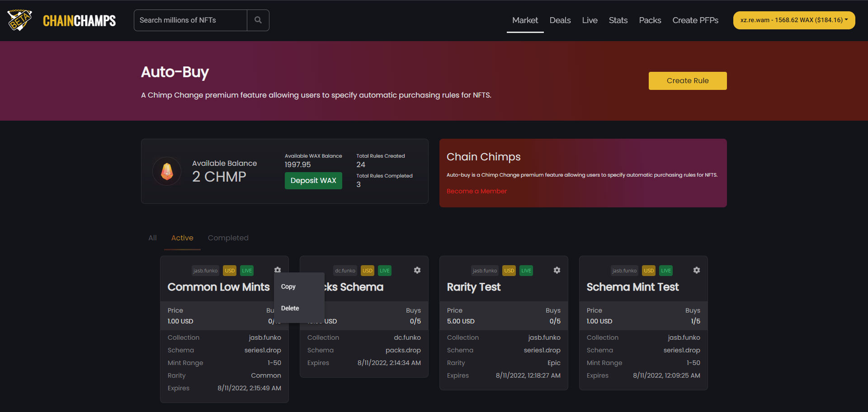Open the Live nav item

point(590,20)
